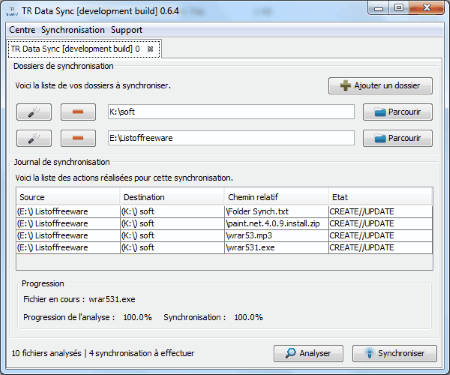Select the \wrar53.mp3 row
This screenshot has width=450, height=375.
pos(224,236)
